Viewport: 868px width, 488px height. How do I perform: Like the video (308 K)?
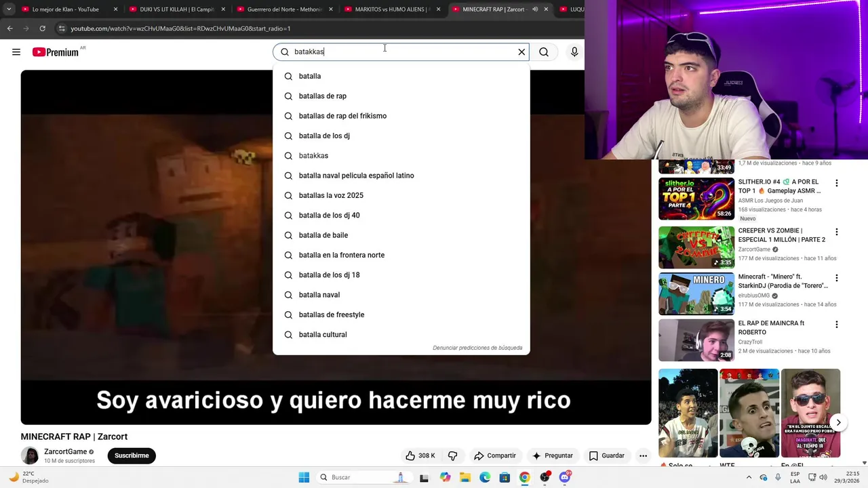coord(420,455)
